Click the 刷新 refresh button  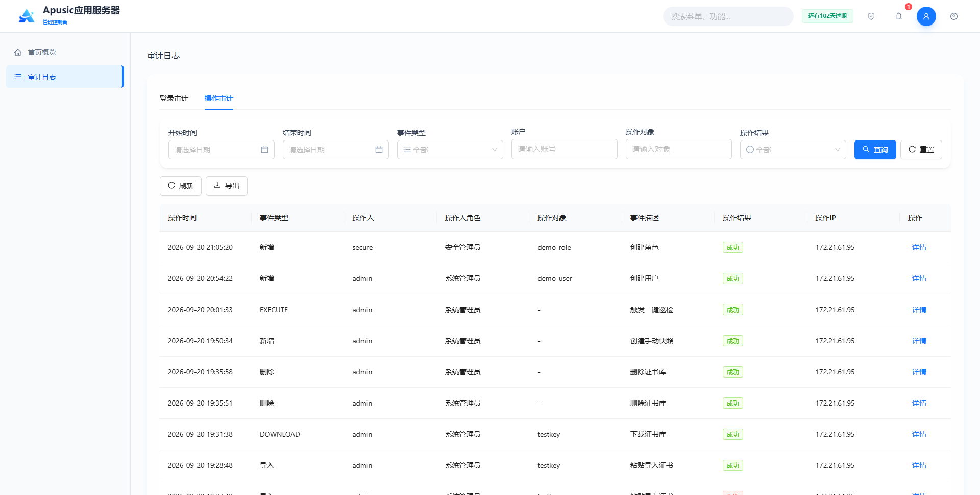click(181, 186)
